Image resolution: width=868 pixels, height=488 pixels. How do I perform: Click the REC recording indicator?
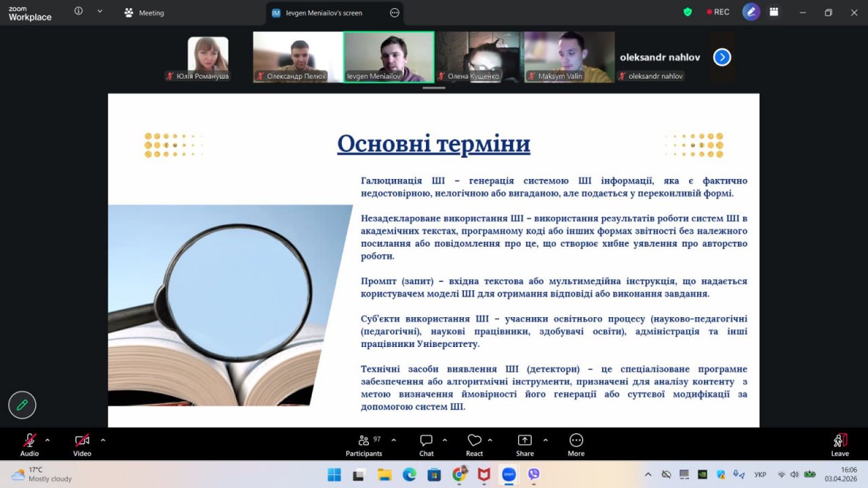(717, 12)
